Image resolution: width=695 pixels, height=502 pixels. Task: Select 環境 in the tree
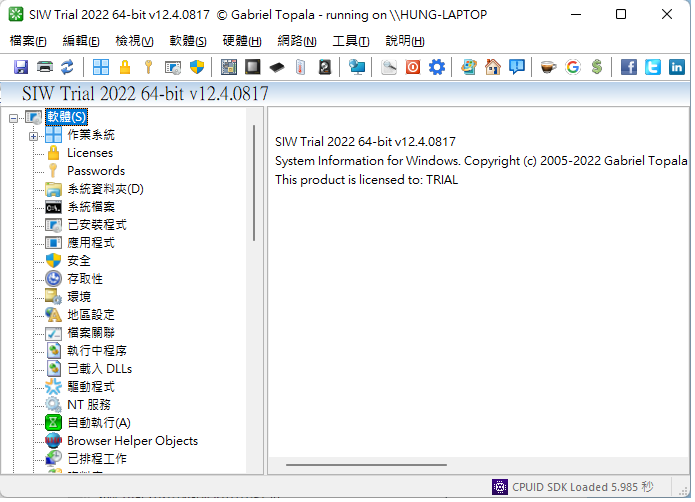pyautogui.click(x=79, y=297)
